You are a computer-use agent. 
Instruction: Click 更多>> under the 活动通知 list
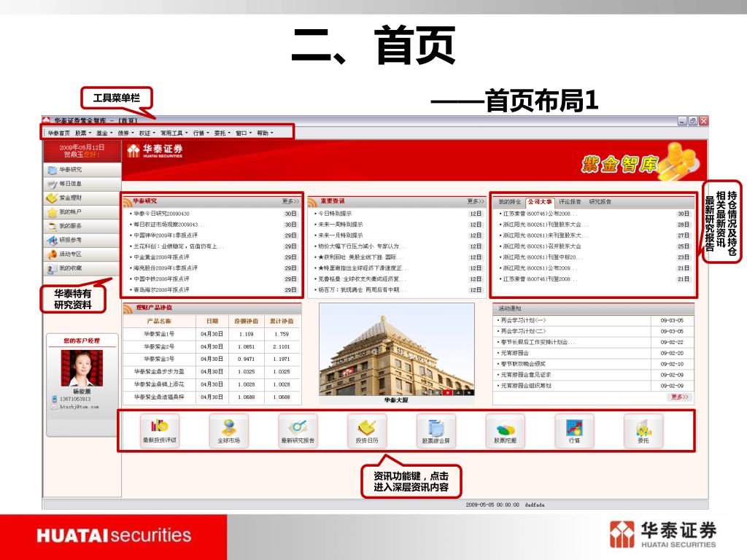click(x=679, y=397)
